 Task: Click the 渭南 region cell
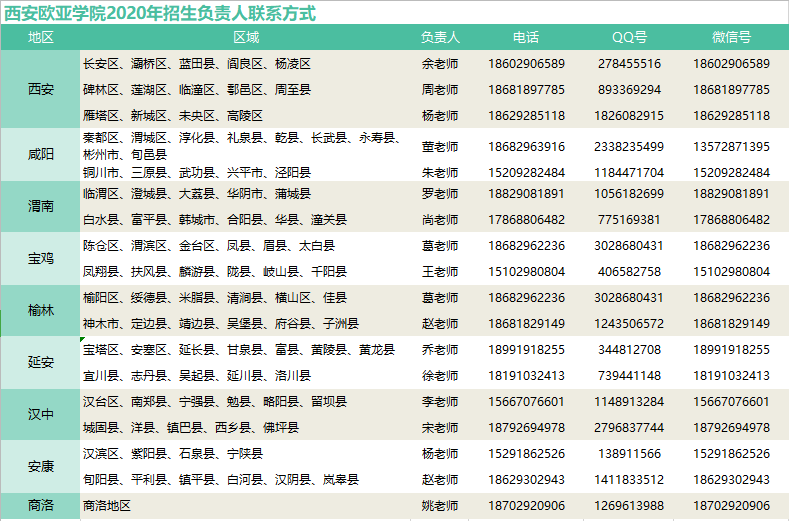tap(41, 206)
